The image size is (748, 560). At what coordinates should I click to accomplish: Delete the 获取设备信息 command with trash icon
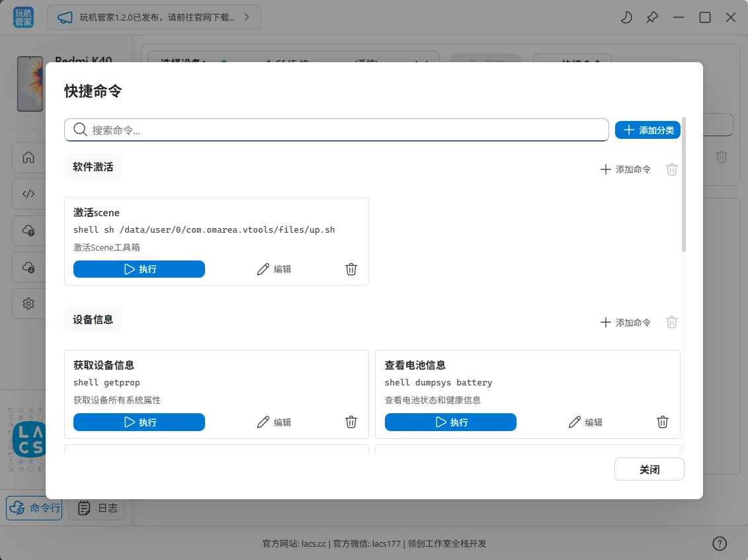(x=351, y=422)
